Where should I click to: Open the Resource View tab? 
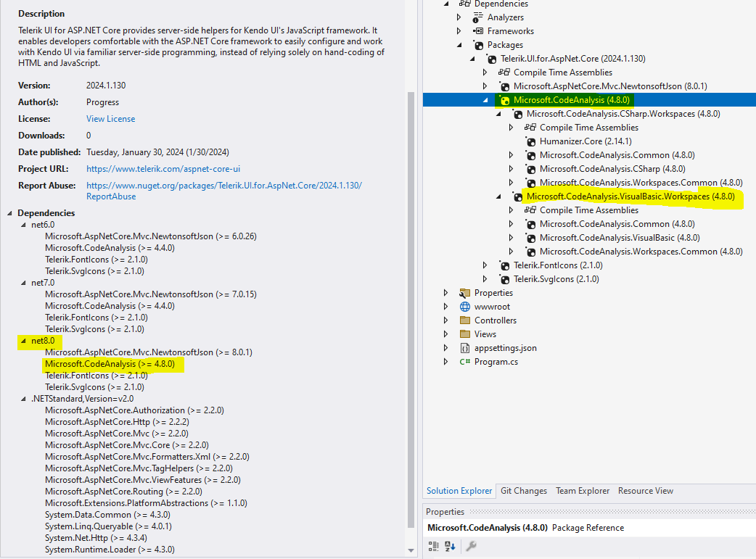coord(646,491)
